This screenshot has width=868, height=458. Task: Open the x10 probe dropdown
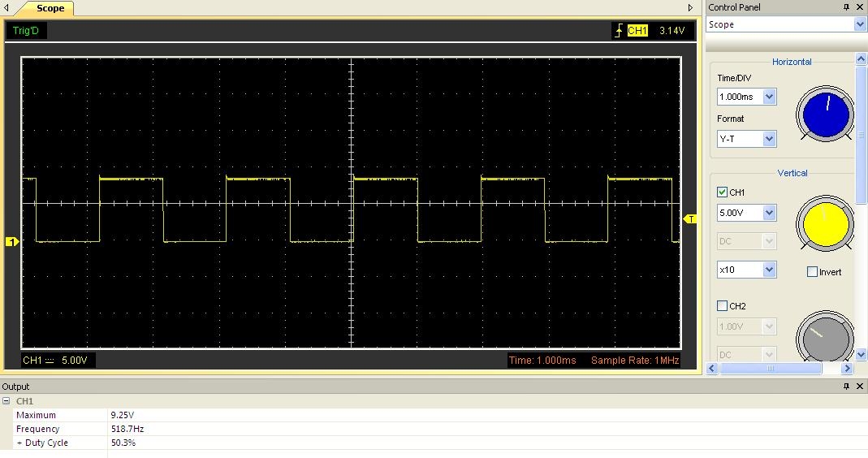pos(770,270)
